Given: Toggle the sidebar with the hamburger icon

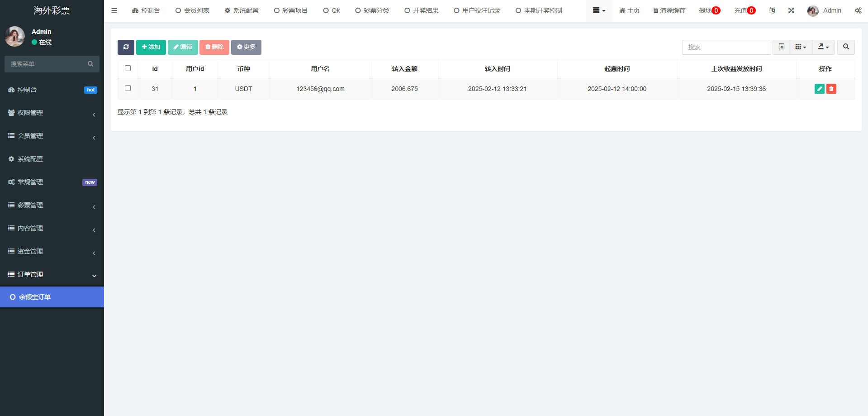Looking at the screenshot, I should (x=114, y=10).
